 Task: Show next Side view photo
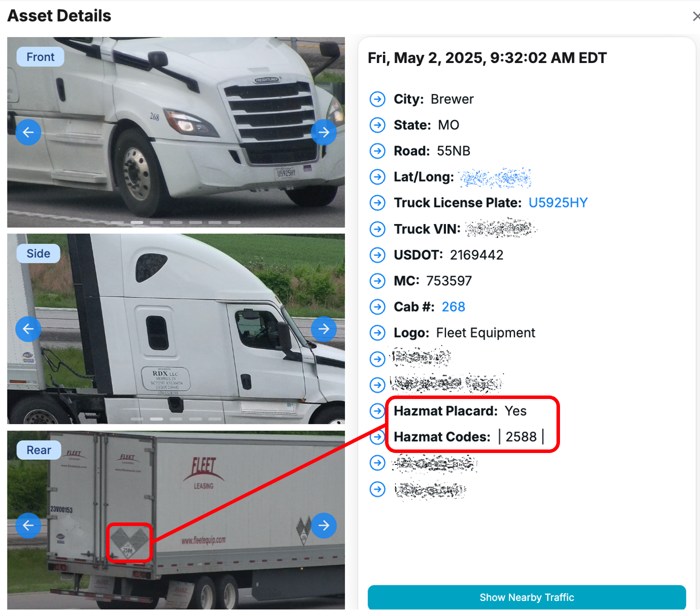coord(324,329)
